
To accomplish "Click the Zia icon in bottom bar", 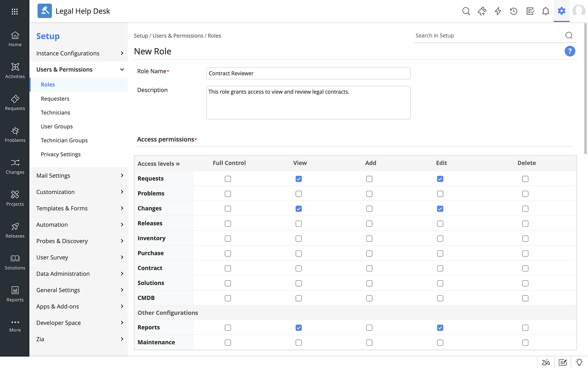I will (546, 362).
